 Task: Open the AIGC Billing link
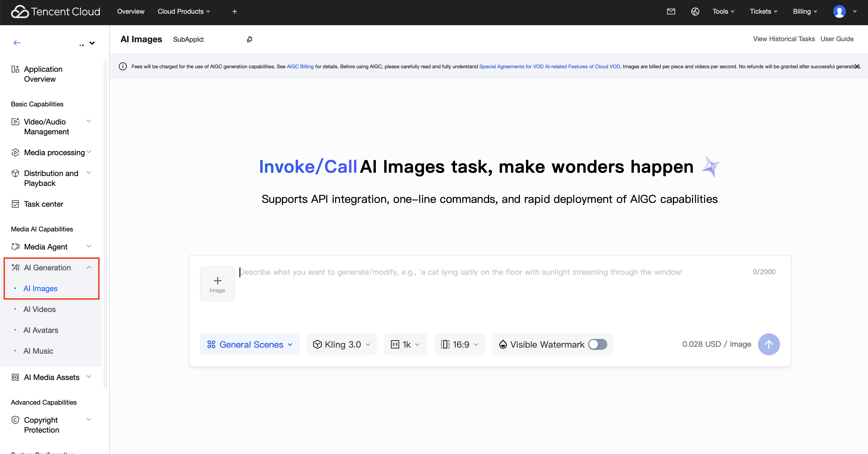point(300,66)
